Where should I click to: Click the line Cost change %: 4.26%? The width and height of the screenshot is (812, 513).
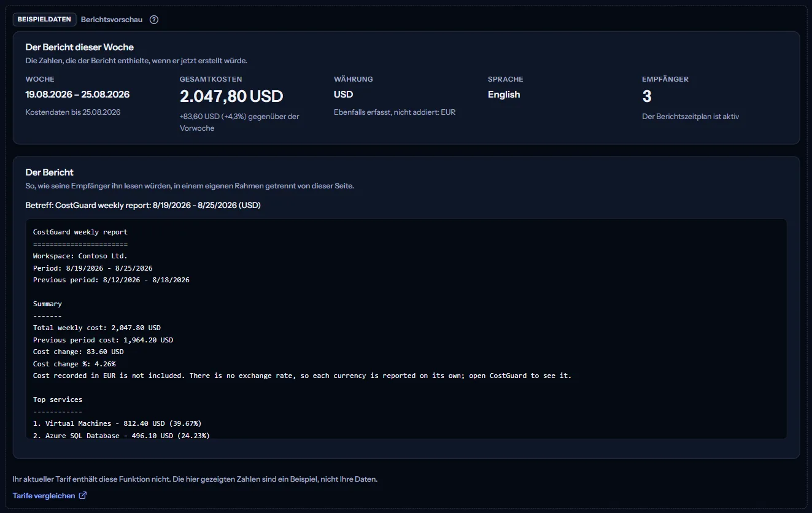pyautogui.click(x=74, y=364)
